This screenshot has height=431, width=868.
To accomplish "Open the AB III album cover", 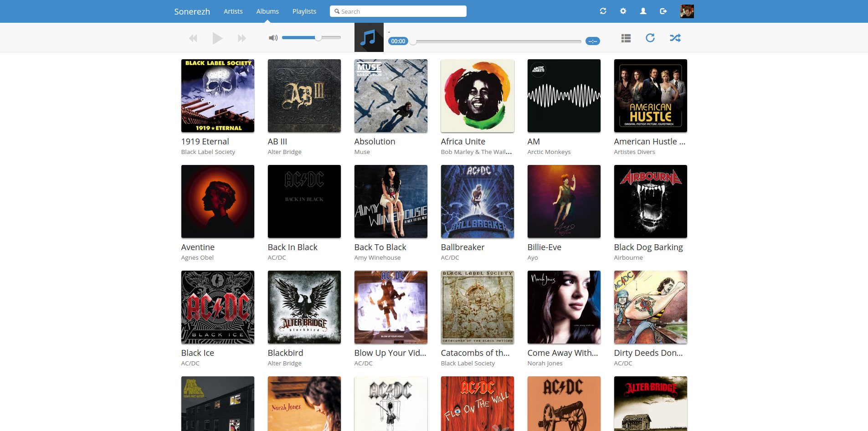I will tap(304, 96).
